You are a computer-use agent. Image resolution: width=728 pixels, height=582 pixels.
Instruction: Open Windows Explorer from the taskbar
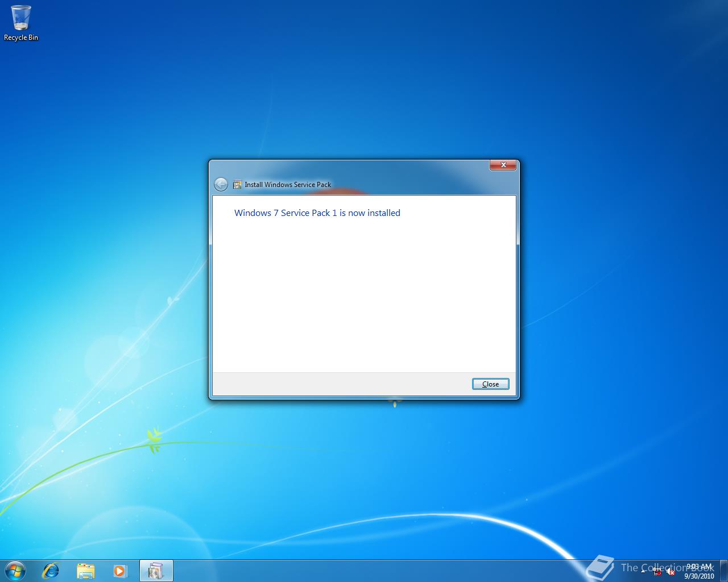(x=85, y=571)
